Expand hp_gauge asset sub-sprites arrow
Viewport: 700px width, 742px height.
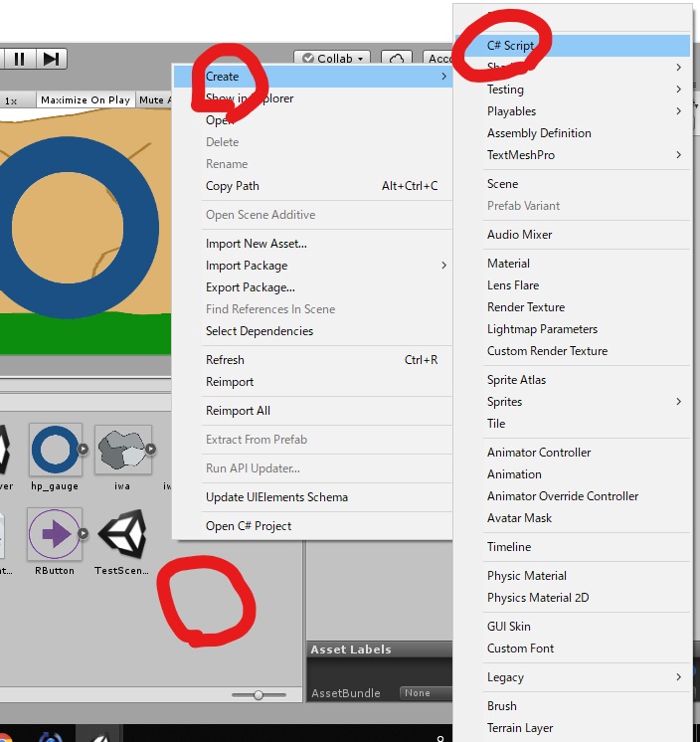[83, 449]
